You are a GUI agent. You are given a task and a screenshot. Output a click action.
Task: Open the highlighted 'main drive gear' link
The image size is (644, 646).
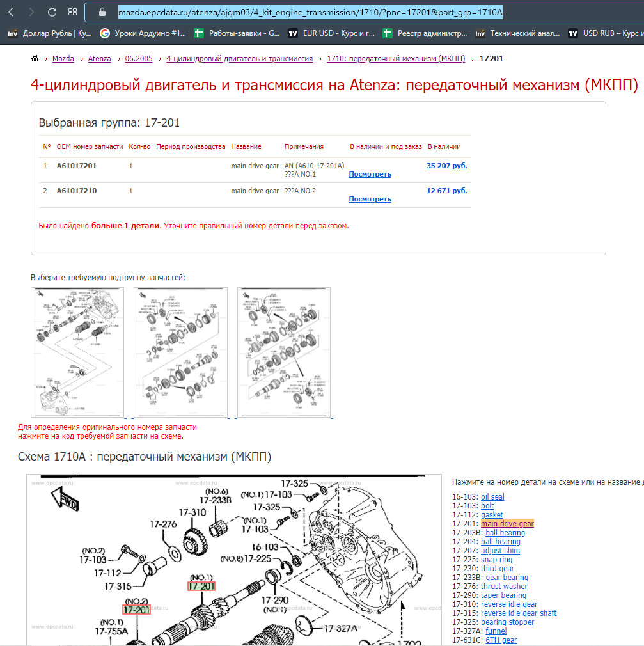[x=507, y=524]
